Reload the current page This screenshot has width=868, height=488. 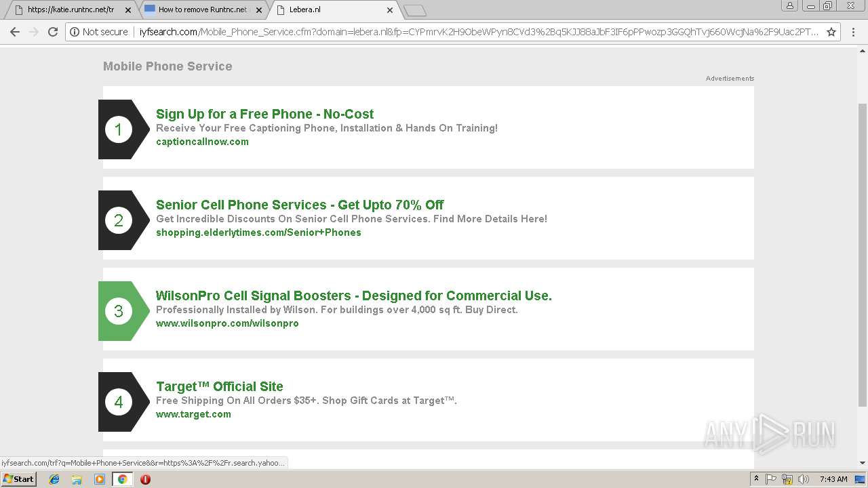pyautogui.click(x=53, y=32)
